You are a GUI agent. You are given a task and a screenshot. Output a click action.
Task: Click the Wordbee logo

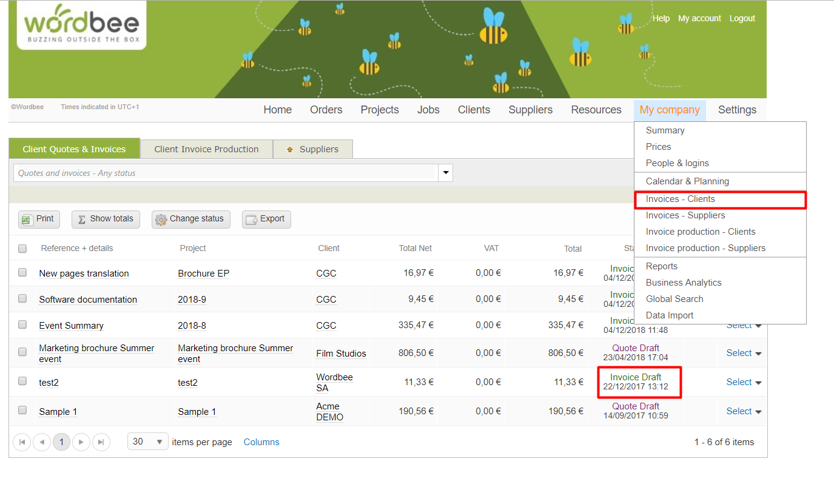(x=82, y=25)
